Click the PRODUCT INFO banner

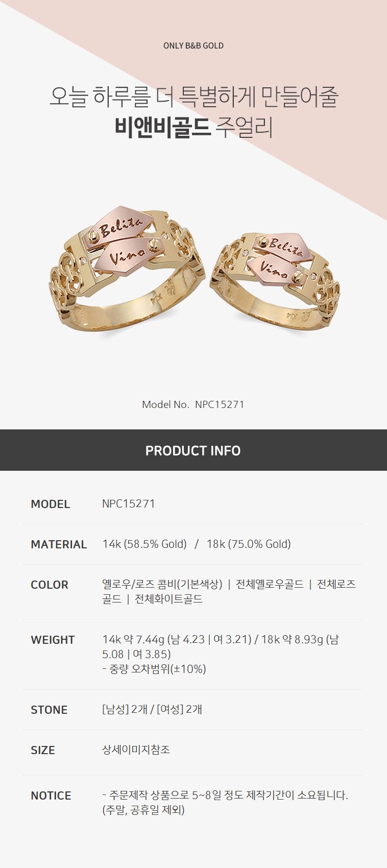pos(194,450)
